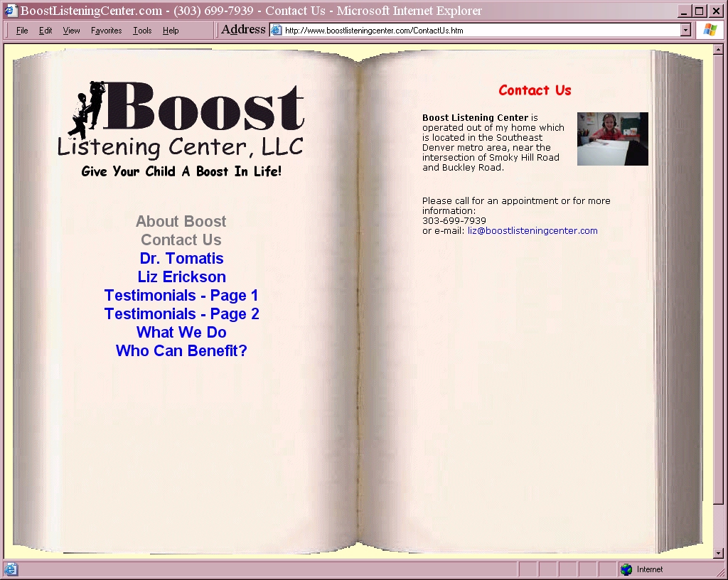
Task: Click the page icon in the address bar
Action: pos(277,30)
